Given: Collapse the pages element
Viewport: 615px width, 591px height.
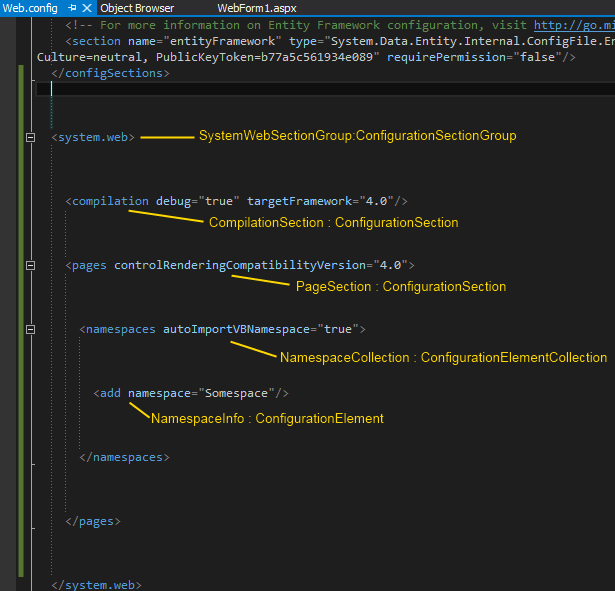Looking at the screenshot, I should (31, 265).
